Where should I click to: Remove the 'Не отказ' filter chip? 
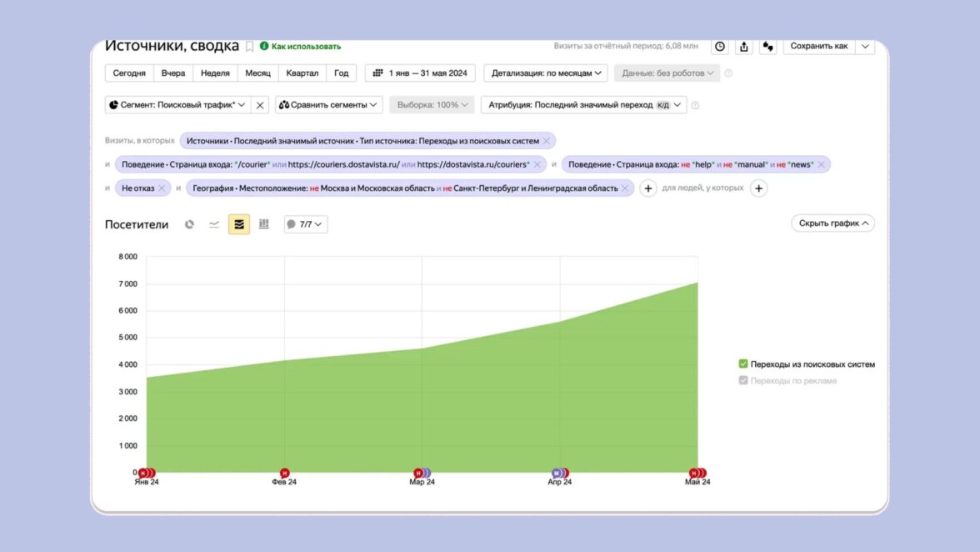(x=162, y=188)
